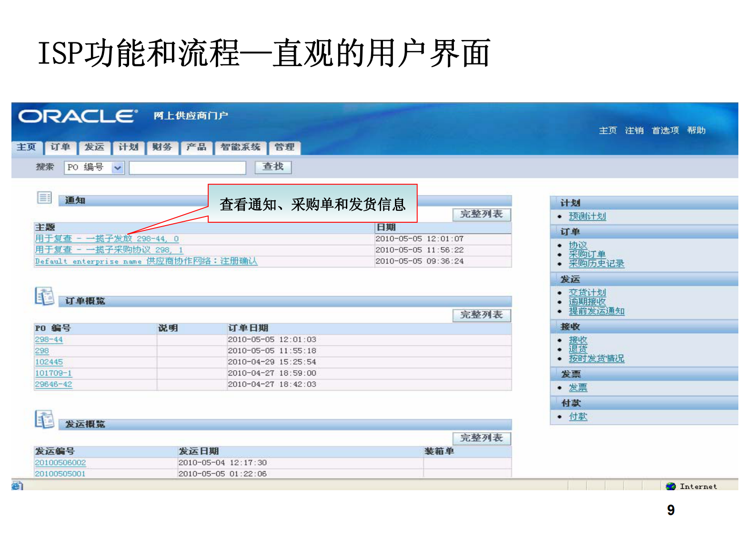Click the 提前发运通知 link
Viewport: 756px width, 534px height.
tap(596, 311)
